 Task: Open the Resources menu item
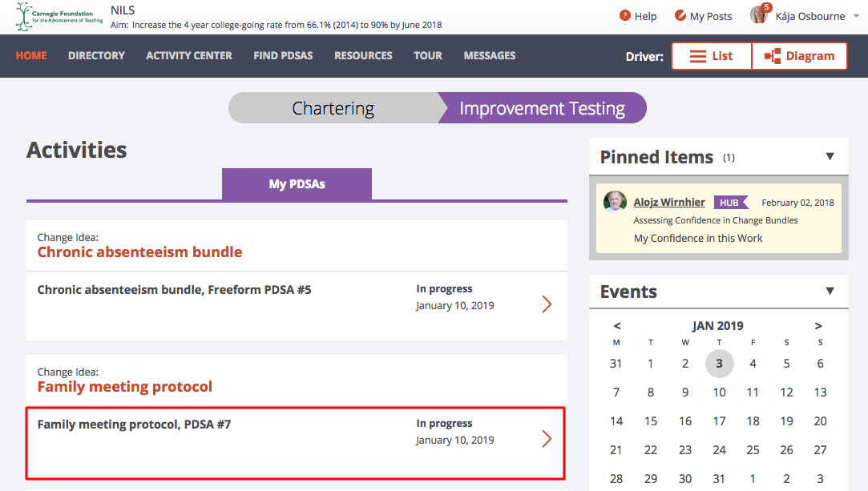click(363, 56)
